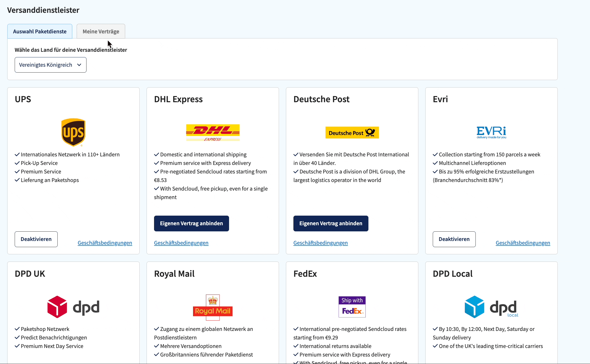Screen dimensions: 590x364
Task: Click 'Großbritanniens führender Paketdienst' text
Action: 206,355
